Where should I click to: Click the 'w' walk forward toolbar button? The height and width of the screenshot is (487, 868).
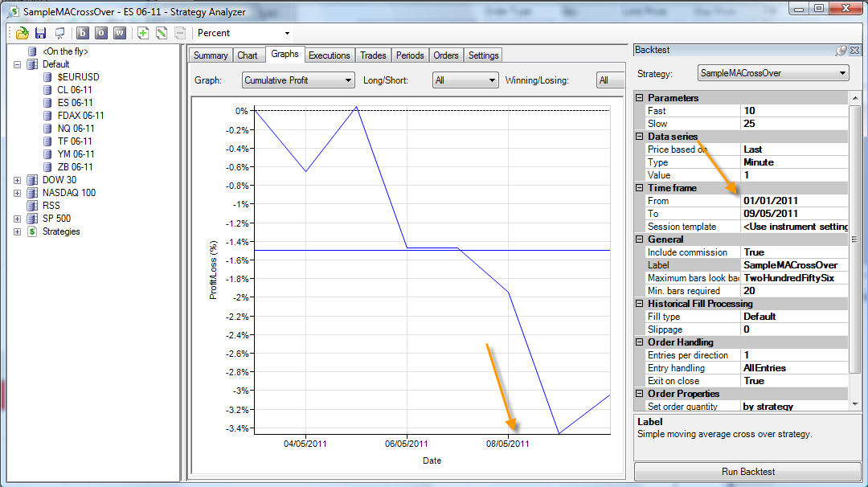(x=120, y=33)
